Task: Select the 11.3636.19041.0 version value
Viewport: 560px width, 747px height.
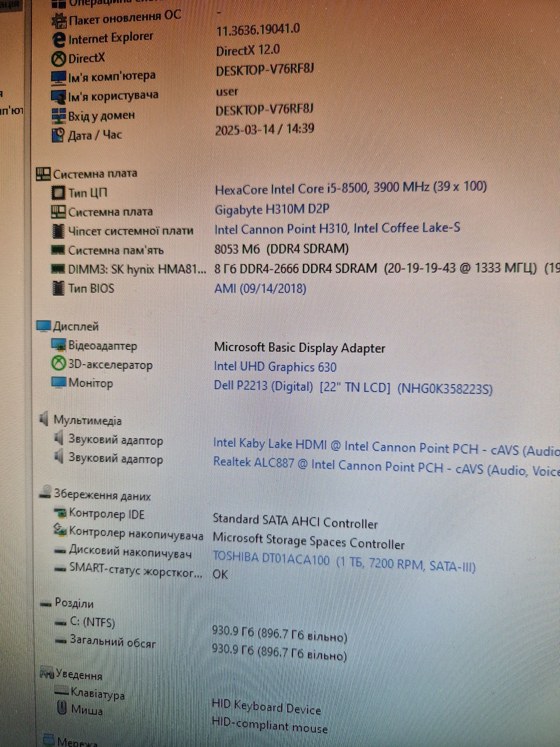Action: coord(258,30)
